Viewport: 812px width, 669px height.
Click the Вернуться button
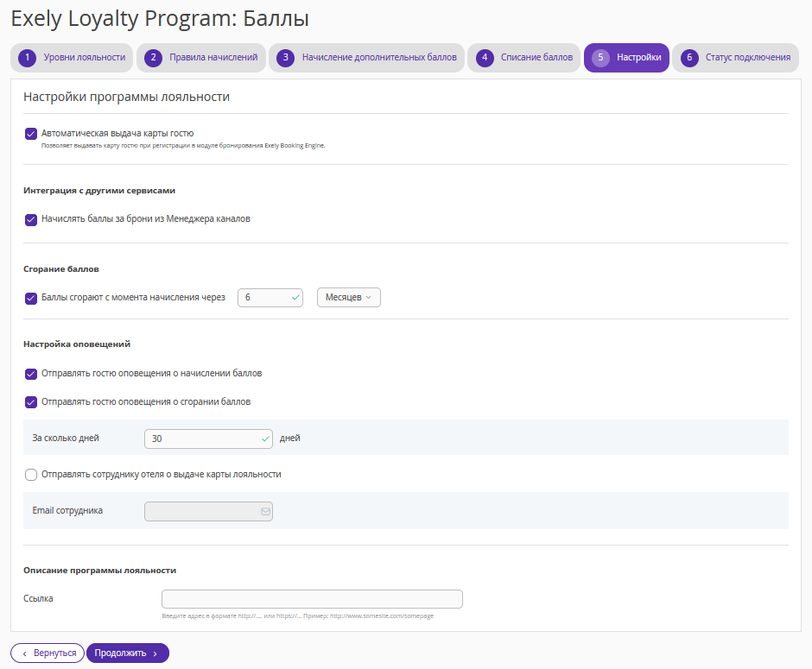48,653
